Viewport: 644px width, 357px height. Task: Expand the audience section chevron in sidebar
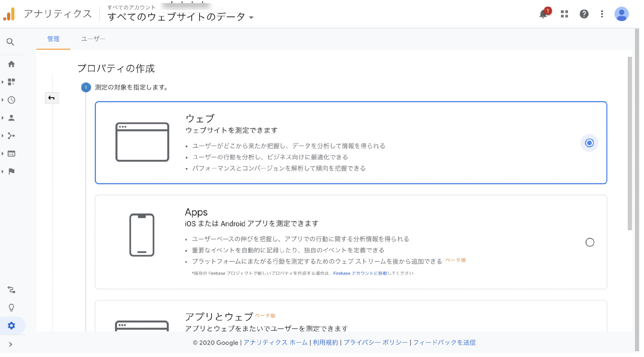[2, 117]
